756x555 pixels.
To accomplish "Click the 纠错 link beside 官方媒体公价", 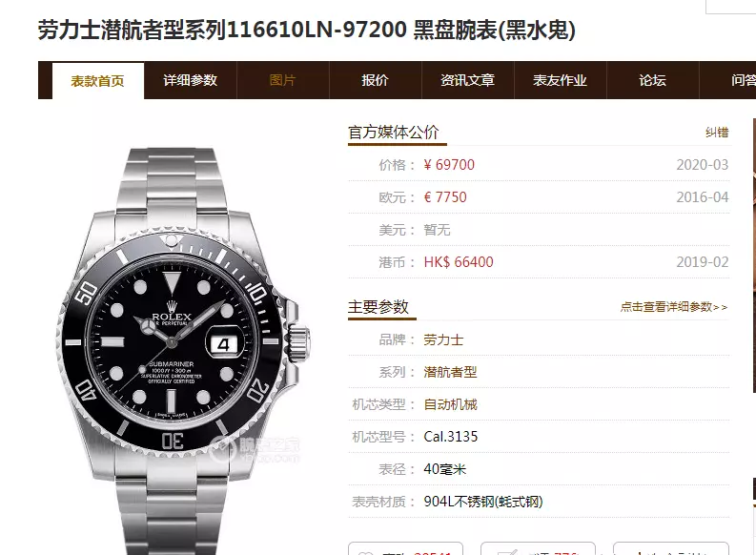I will pyautogui.click(x=717, y=133).
